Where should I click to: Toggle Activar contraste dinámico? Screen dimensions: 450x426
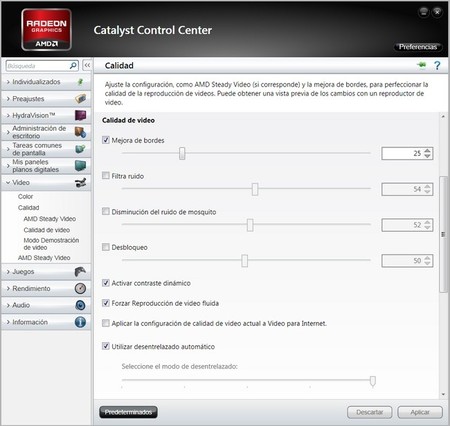tap(106, 283)
